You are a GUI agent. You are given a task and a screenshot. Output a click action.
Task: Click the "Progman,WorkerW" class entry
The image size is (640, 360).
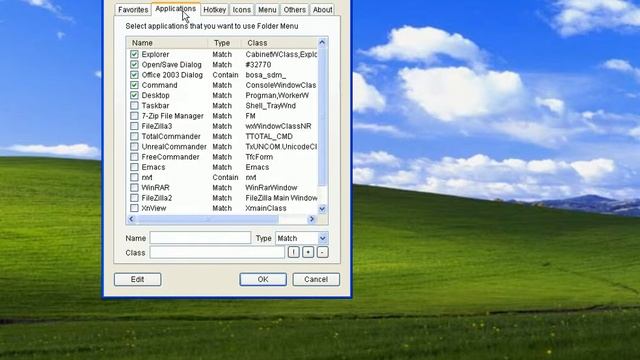coord(277,95)
